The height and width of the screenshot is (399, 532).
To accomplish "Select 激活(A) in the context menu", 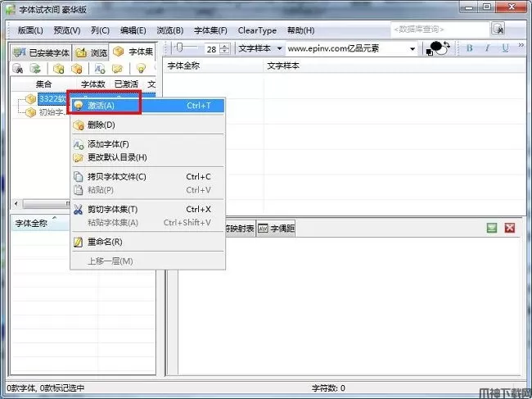I will (147, 106).
